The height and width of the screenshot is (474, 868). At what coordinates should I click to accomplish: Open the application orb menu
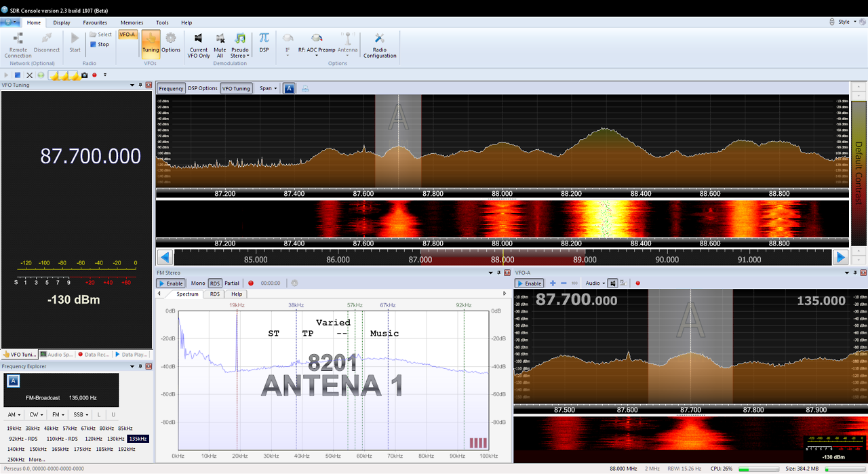[10, 22]
